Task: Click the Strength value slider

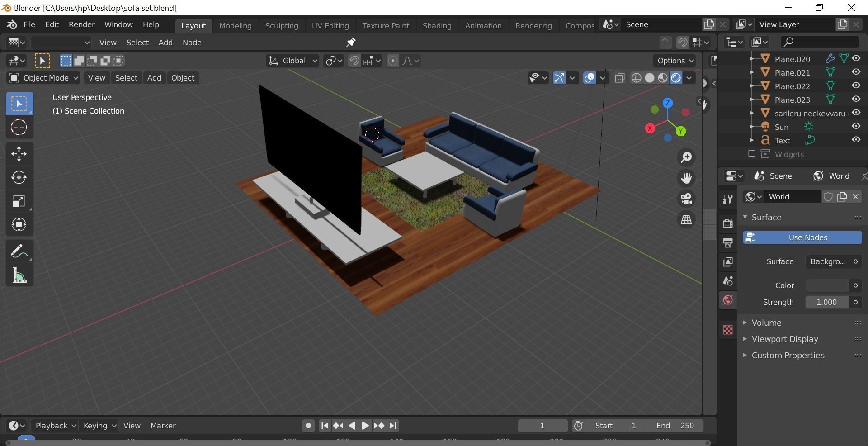Action: coord(827,302)
